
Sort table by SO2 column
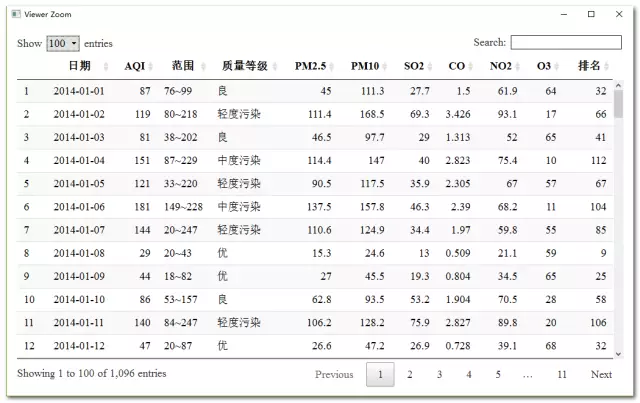tap(414, 66)
